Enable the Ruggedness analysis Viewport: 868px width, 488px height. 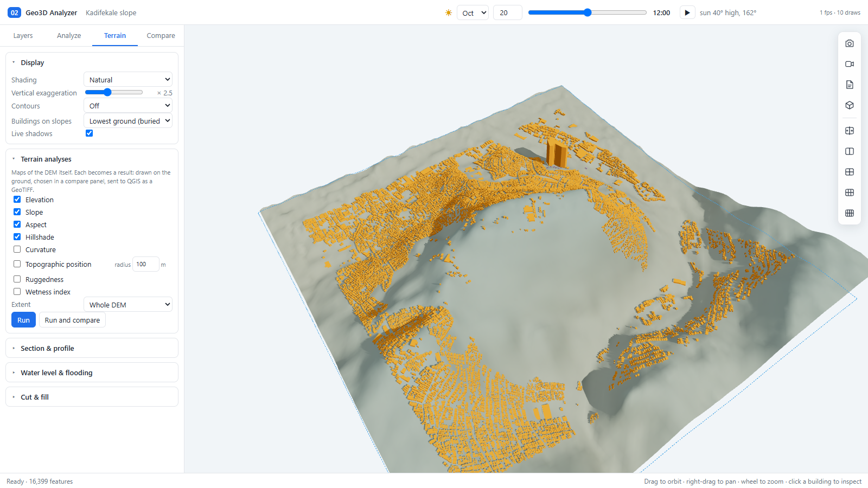tap(17, 279)
